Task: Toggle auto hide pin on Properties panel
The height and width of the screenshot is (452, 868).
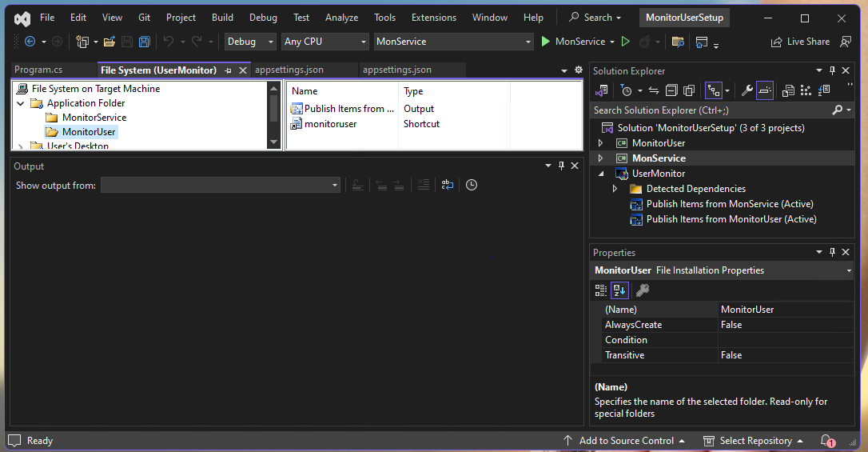Action: (832, 252)
